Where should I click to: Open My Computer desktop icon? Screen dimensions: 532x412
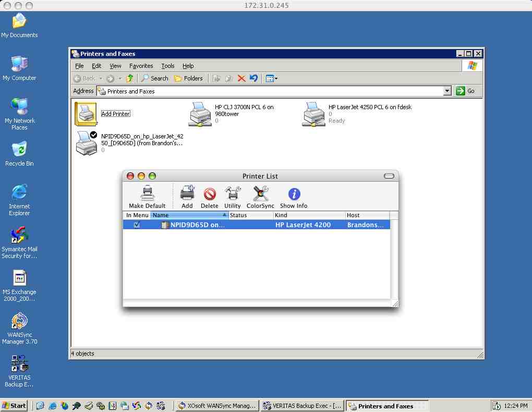pos(19,68)
